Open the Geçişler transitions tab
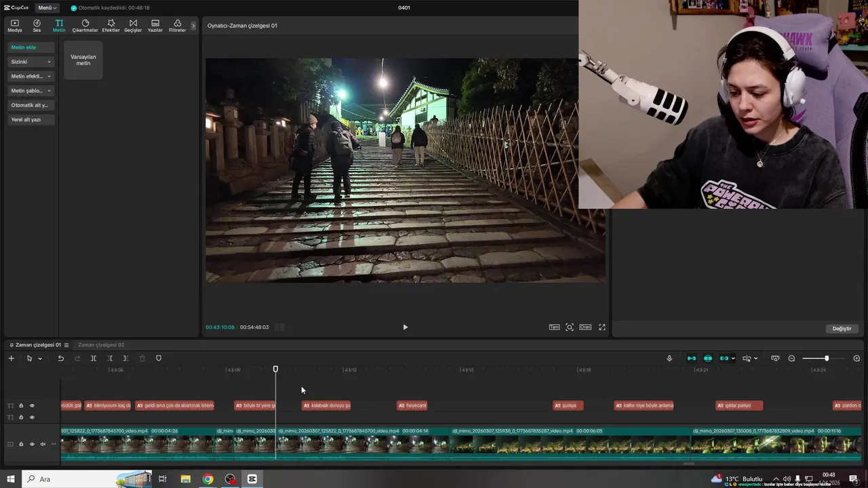868x488 pixels. click(133, 26)
